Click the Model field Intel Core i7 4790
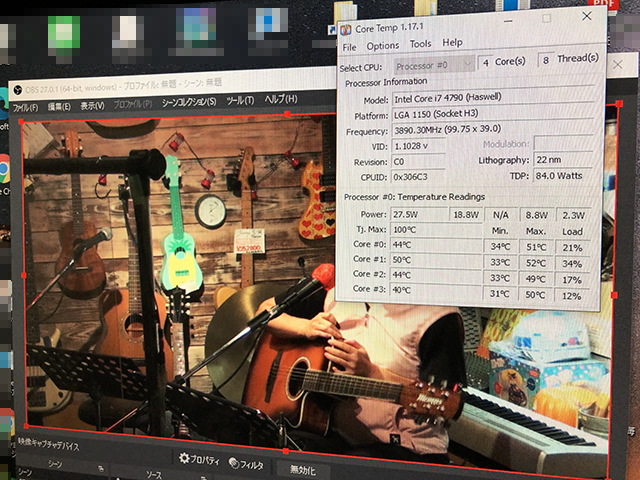 pyautogui.click(x=493, y=98)
